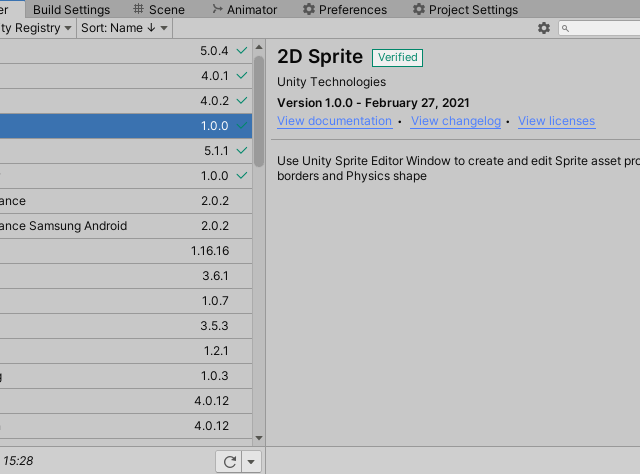Open the Unity Registry scope dropdown
This screenshot has width=640, height=474.
(x=36, y=28)
